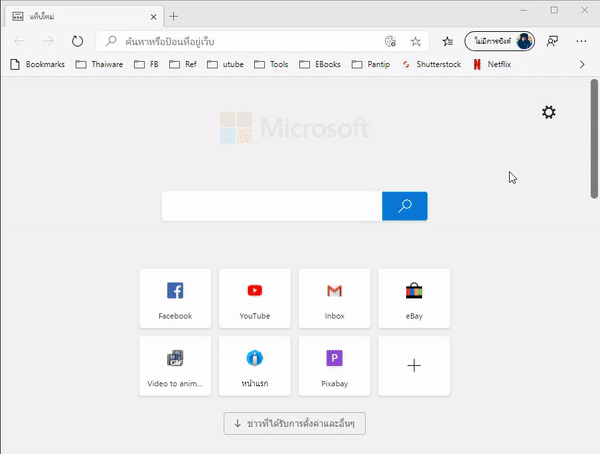Click the page search text box

272,206
